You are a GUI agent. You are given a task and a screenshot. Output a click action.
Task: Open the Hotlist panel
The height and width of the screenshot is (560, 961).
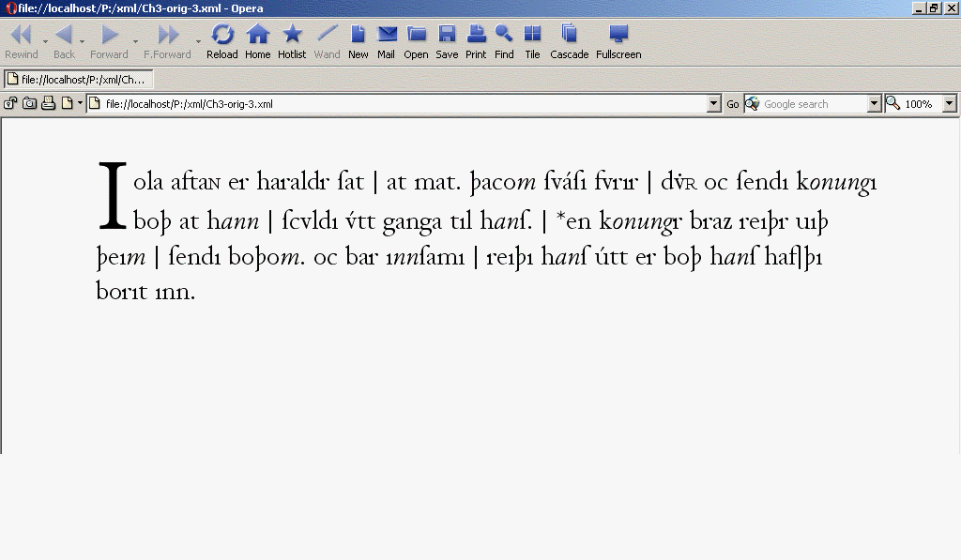[292, 42]
